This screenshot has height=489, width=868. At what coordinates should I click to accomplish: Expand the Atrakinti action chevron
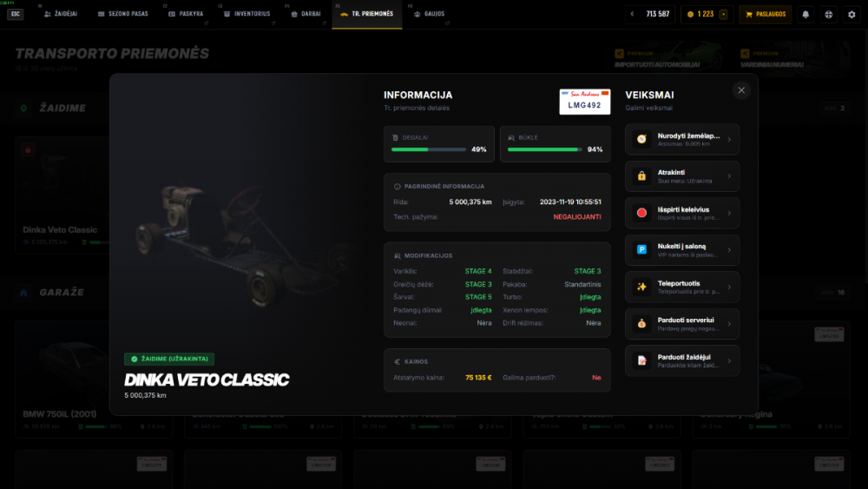tap(729, 176)
